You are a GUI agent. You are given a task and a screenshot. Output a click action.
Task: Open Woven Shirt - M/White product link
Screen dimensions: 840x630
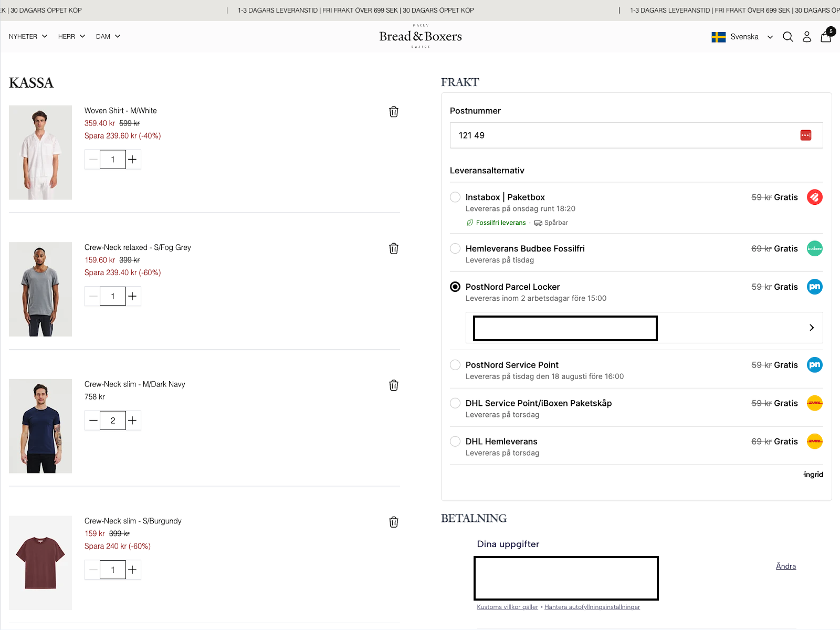[121, 111]
